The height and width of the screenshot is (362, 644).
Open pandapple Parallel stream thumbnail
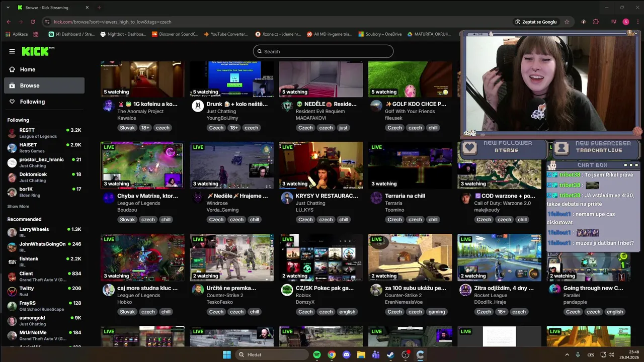[589, 266]
